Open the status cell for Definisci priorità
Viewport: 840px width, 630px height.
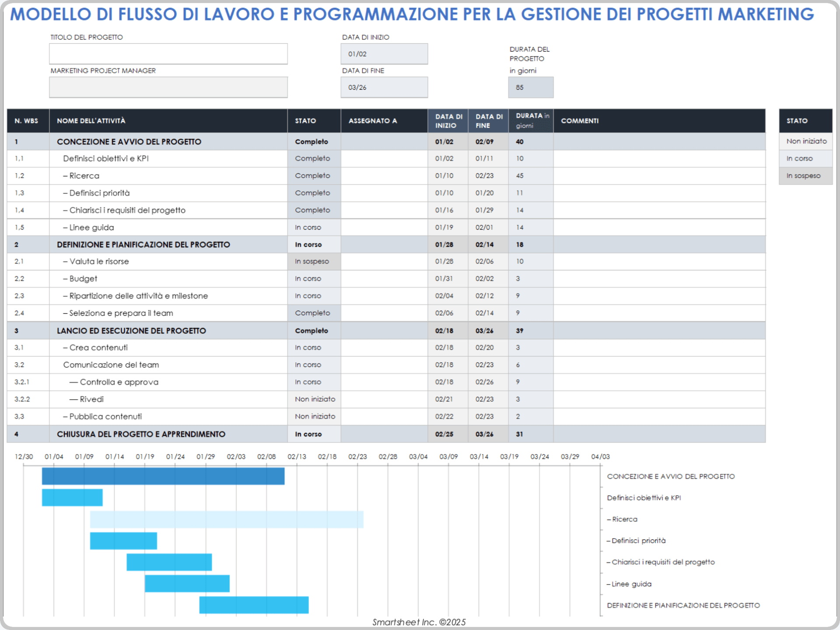[x=314, y=193]
